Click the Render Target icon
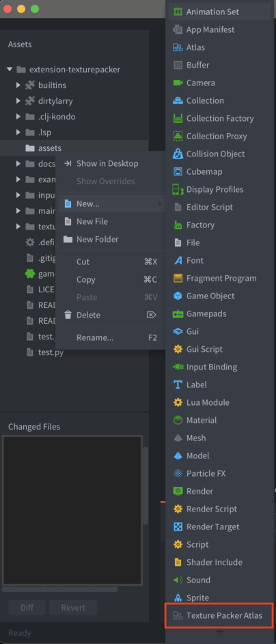This screenshot has width=276, height=644. [178, 527]
